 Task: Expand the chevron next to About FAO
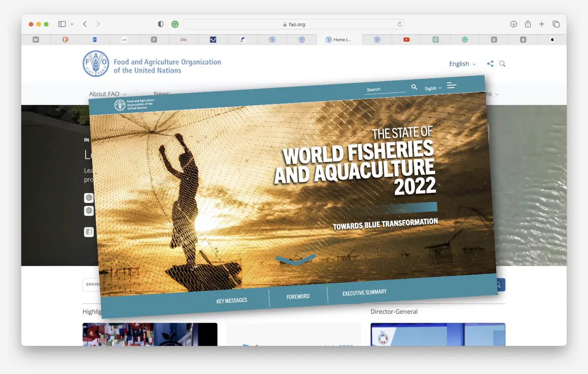[124, 94]
